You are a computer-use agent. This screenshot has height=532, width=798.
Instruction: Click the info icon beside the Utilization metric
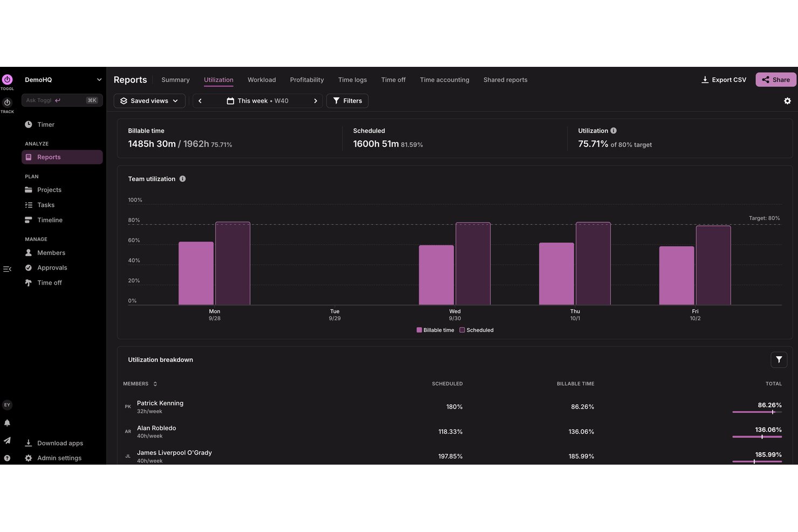[x=614, y=130]
